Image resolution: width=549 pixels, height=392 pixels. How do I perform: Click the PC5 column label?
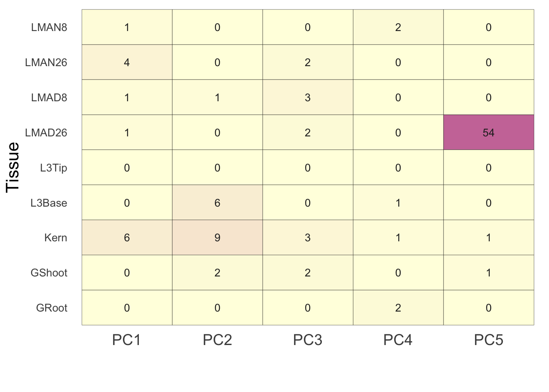[x=489, y=340]
